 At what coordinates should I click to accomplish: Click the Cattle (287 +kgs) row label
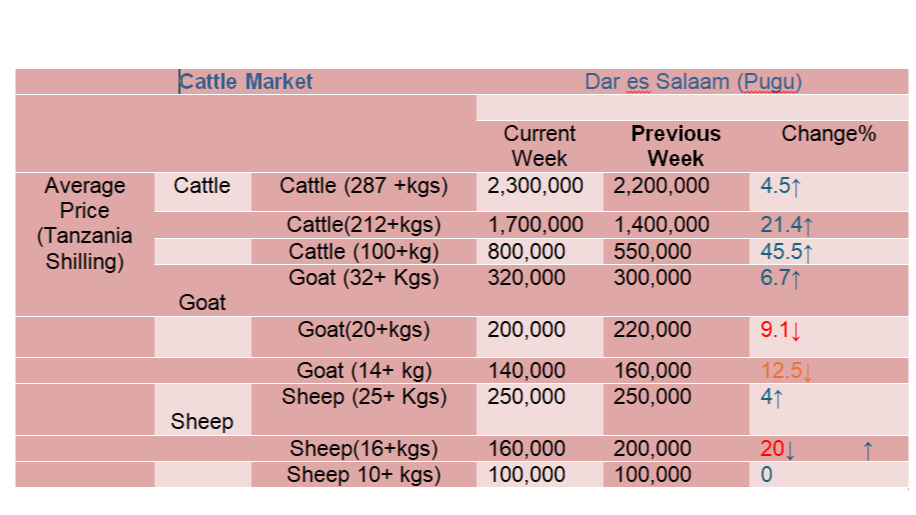[x=363, y=186]
